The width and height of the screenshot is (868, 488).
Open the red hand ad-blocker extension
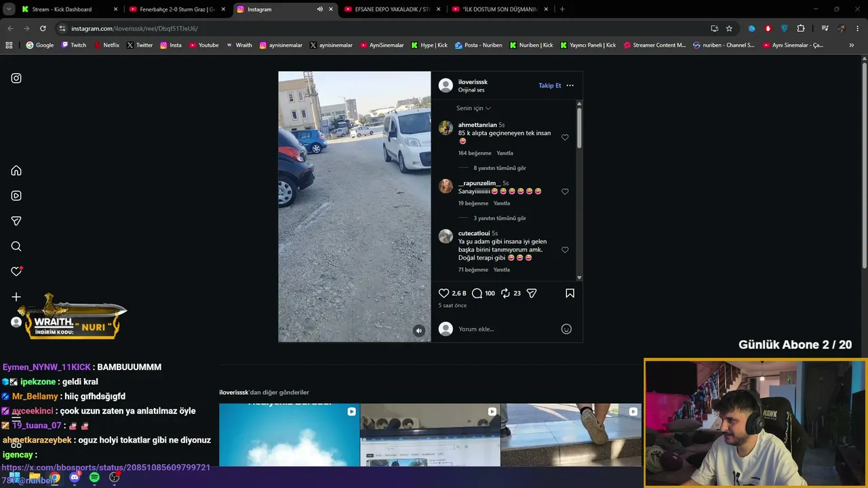(x=768, y=28)
